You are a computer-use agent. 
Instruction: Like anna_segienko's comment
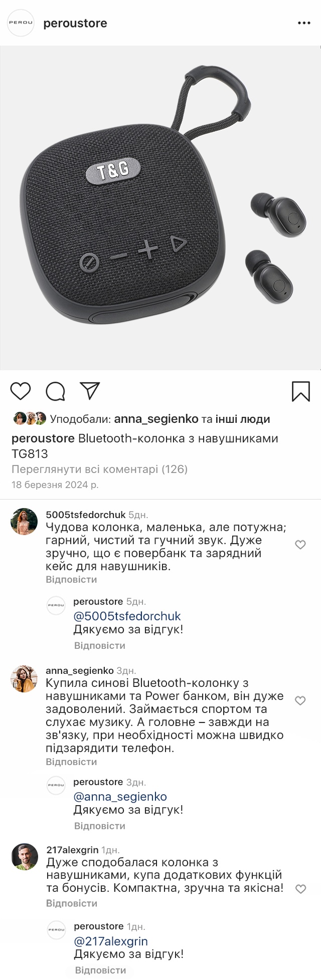pos(300,700)
